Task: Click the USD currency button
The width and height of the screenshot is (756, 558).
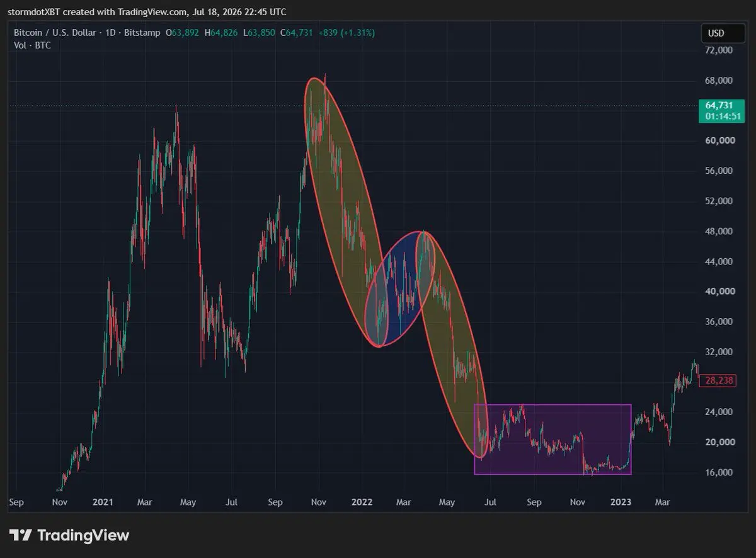Action: 724,33
